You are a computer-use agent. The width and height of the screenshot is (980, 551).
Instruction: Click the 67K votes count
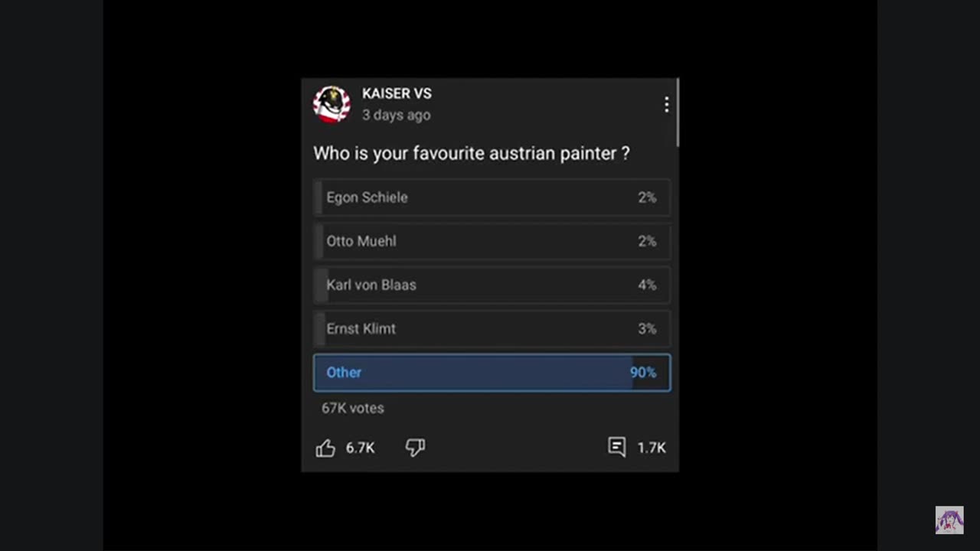[x=352, y=408]
